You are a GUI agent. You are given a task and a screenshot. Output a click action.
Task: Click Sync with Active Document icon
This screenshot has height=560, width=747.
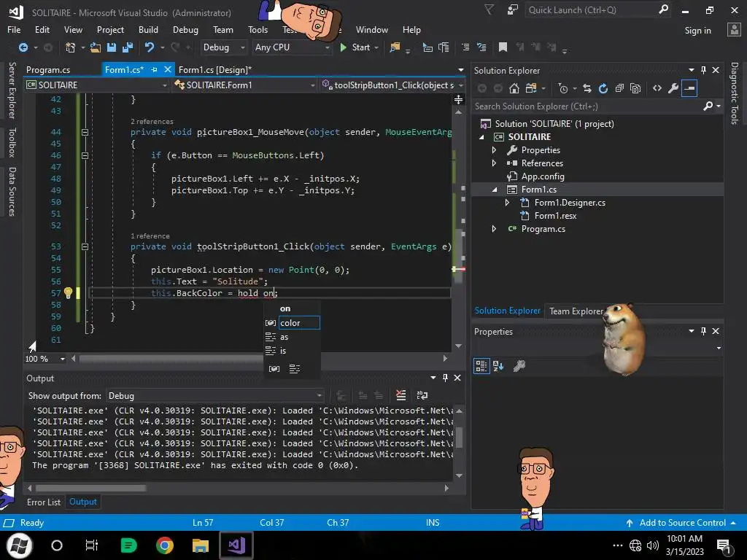tap(587, 88)
